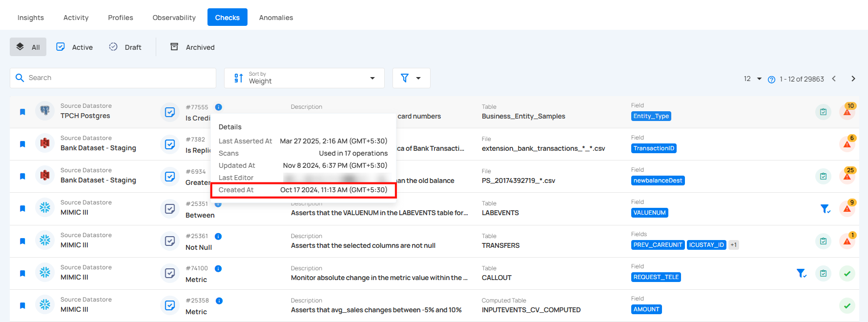This screenshot has width=868, height=322.
Task: Select the checkbox for check #25358
Action: [x=170, y=305]
